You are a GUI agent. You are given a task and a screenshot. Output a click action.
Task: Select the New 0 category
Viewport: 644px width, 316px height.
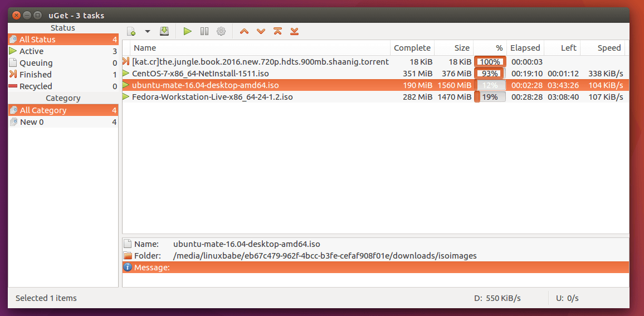(x=32, y=122)
